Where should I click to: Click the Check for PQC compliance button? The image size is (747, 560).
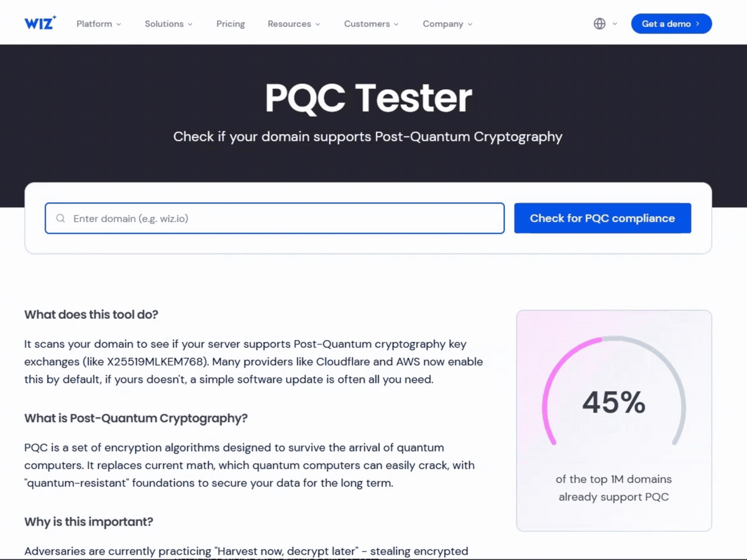click(602, 218)
